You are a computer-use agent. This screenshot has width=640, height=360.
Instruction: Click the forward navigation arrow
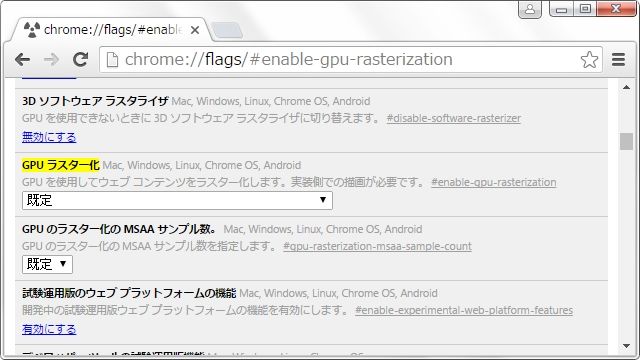[x=51, y=60]
